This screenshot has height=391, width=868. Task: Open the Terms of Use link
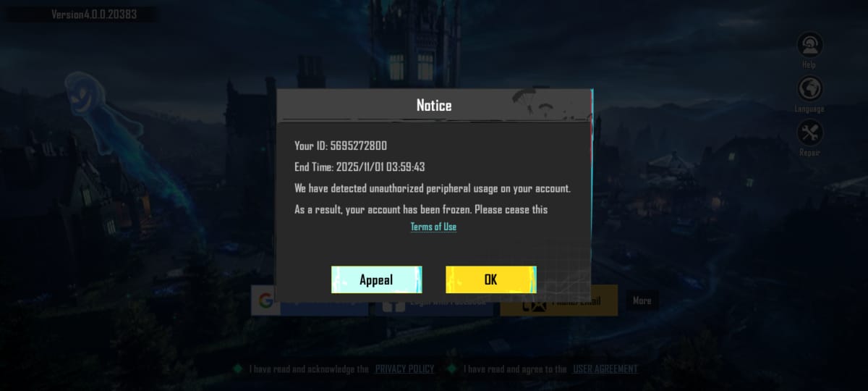pyautogui.click(x=433, y=227)
